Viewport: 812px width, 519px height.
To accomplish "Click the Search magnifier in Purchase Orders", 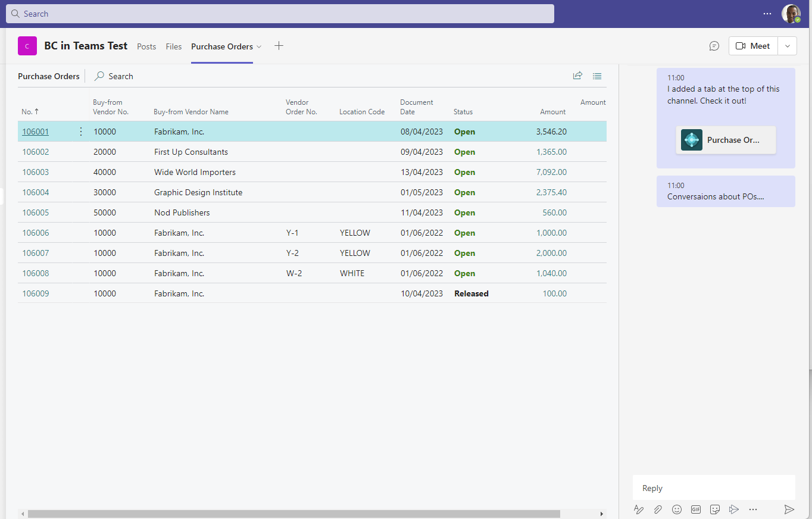I will 100,76.
